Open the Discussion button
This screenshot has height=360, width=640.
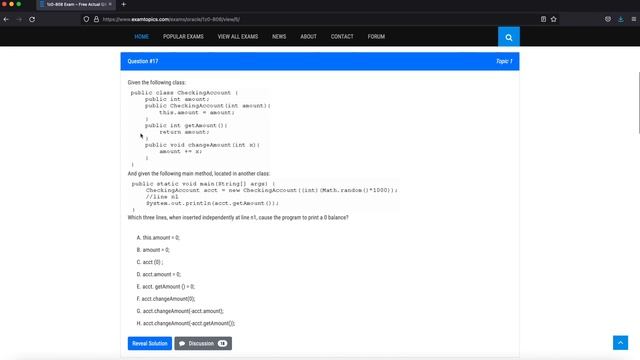pyautogui.click(x=203, y=343)
